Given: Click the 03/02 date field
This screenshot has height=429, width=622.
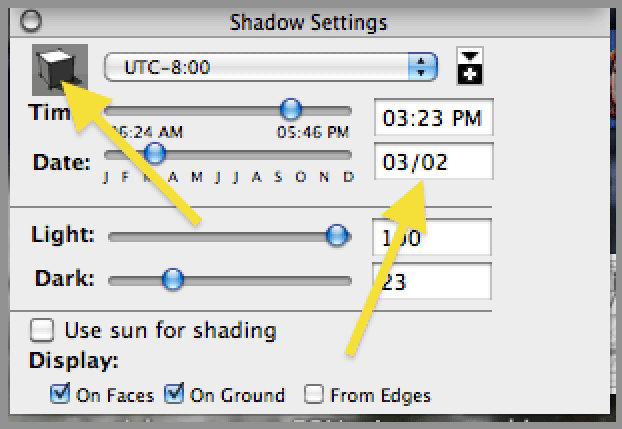Looking at the screenshot, I should point(432,161).
